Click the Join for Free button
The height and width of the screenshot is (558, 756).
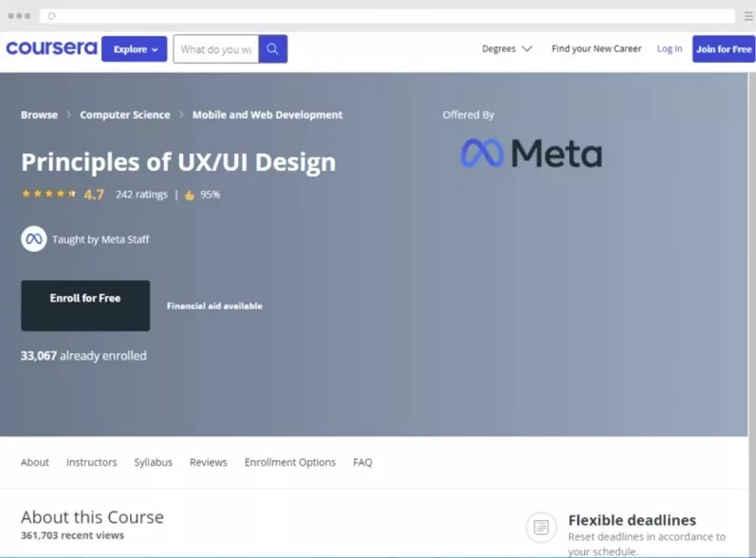click(x=724, y=49)
